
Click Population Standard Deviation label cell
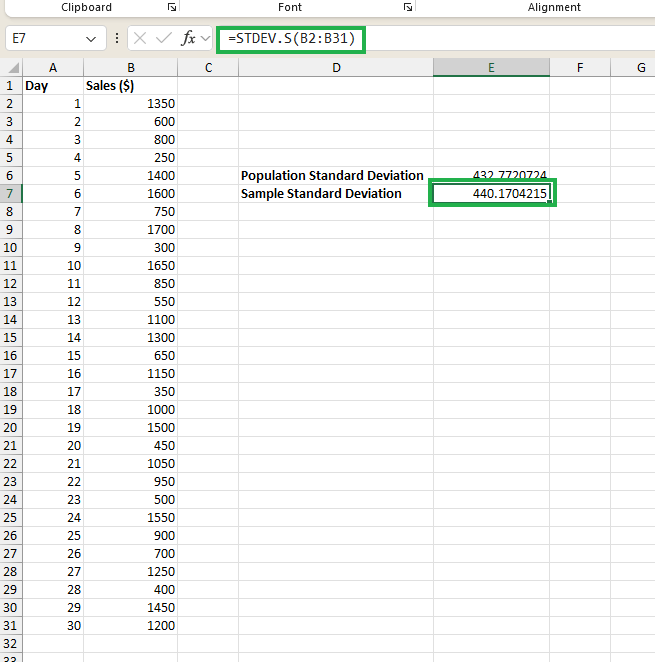336,176
